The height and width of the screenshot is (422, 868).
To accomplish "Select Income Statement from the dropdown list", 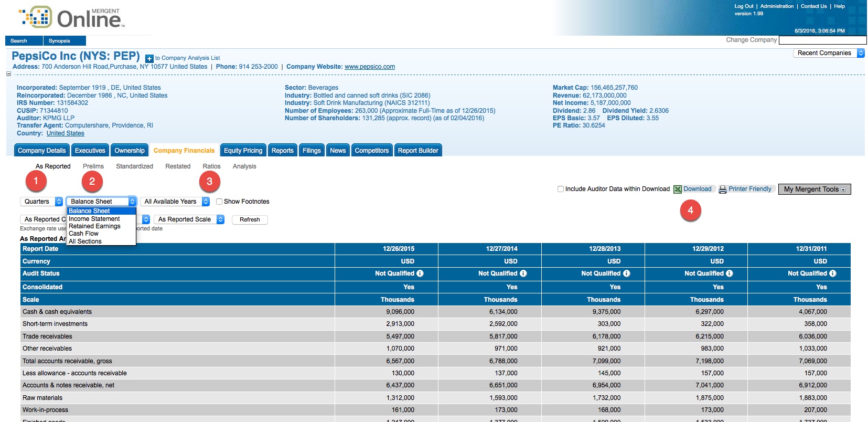I will pos(102,219).
